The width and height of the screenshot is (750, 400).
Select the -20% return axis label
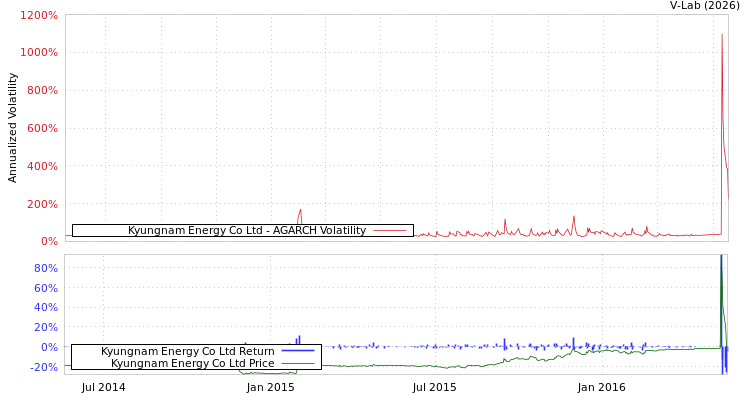[43, 368]
